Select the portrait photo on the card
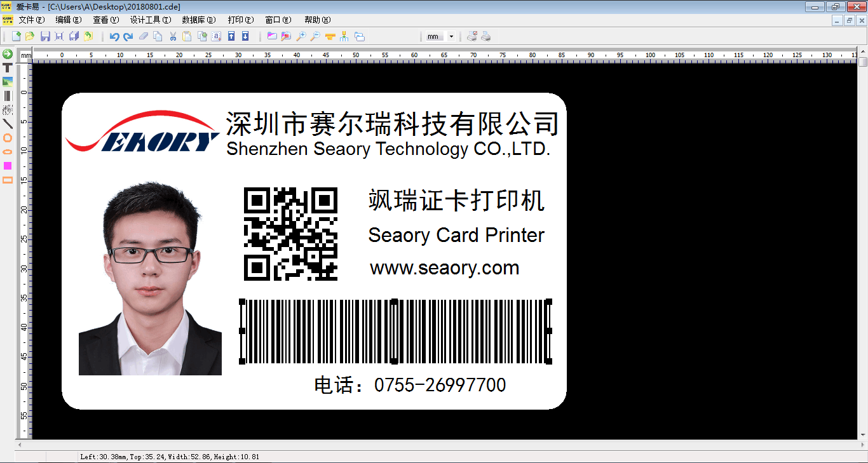868x463 pixels. pos(150,279)
